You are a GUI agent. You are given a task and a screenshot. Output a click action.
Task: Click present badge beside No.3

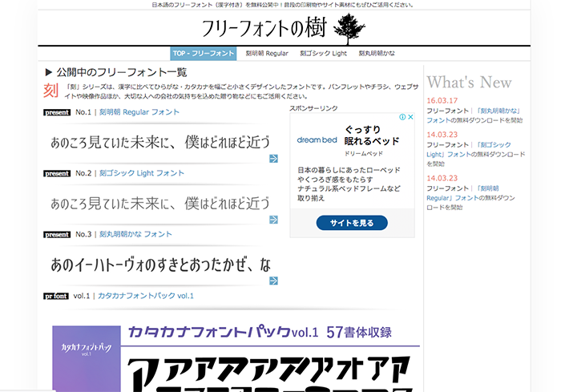(57, 235)
